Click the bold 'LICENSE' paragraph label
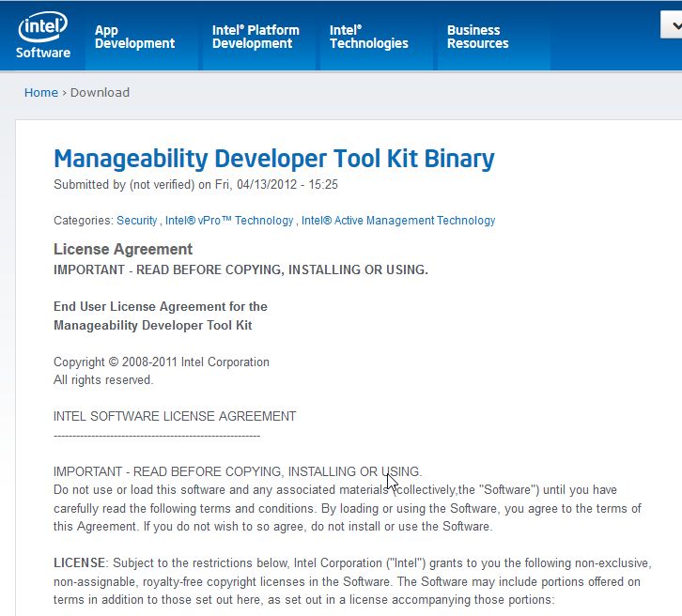 click(79, 563)
